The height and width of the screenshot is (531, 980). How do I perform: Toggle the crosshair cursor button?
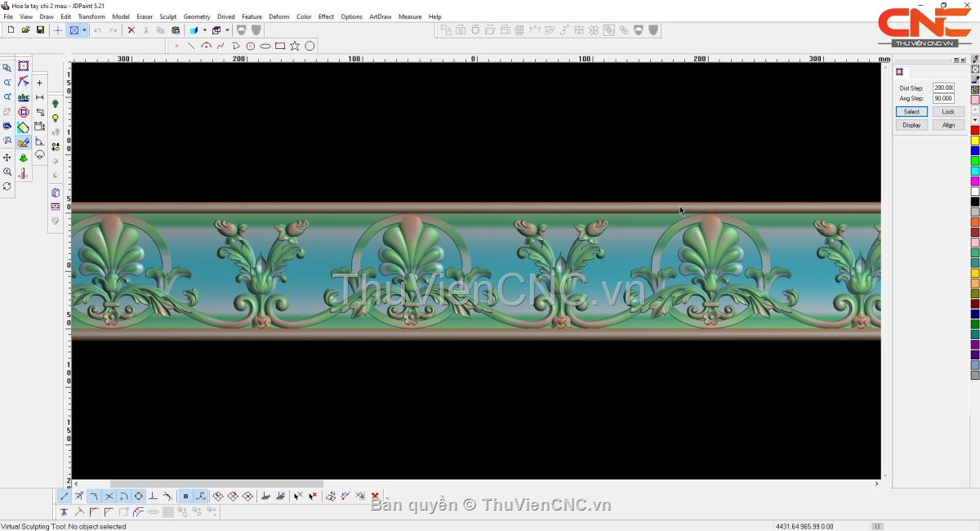pyautogui.click(x=57, y=30)
